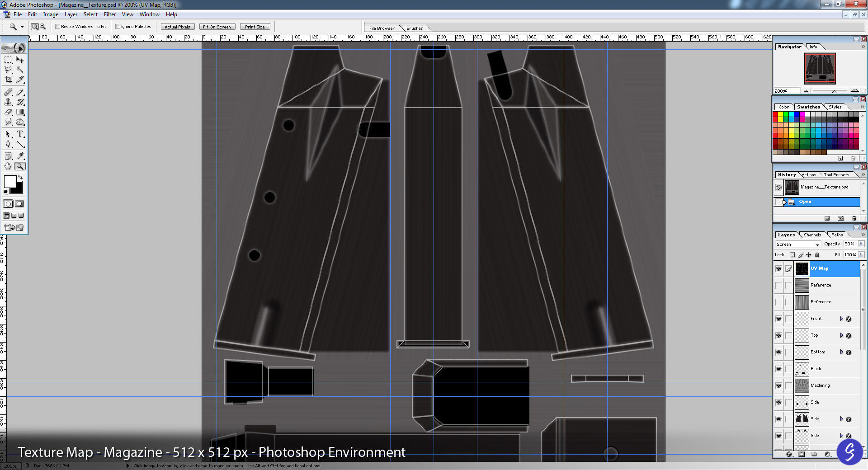
Task: Open the Image menu
Action: tap(51, 14)
